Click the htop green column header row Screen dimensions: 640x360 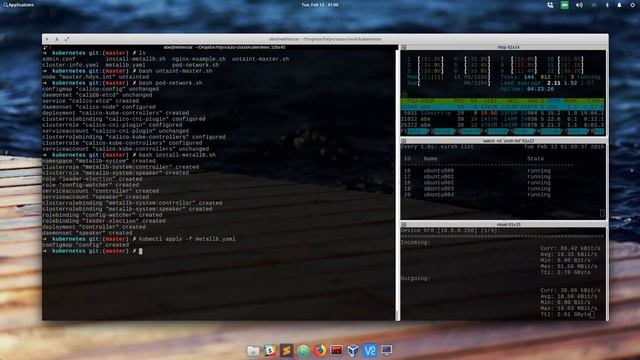(x=503, y=101)
